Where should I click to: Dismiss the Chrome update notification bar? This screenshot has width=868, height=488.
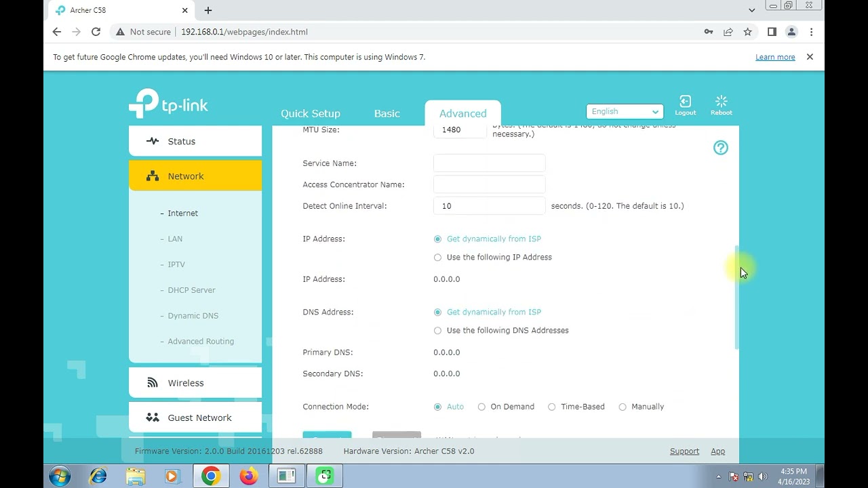pos(810,57)
